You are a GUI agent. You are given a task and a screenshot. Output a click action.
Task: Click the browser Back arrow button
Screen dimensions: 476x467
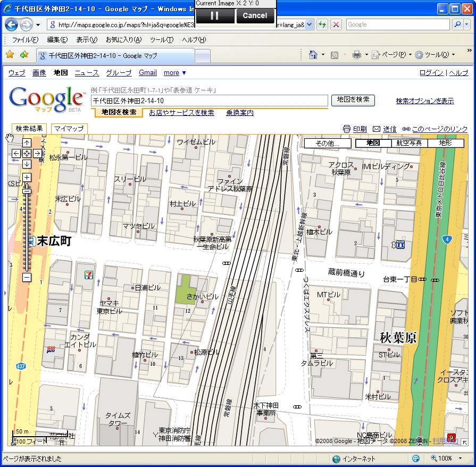pyautogui.click(x=12, y=24)
